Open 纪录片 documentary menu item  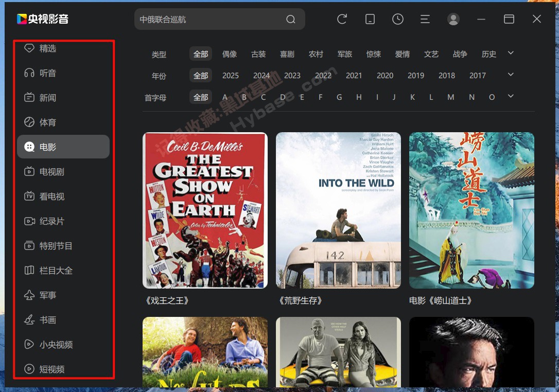click(x=51, y=221)
